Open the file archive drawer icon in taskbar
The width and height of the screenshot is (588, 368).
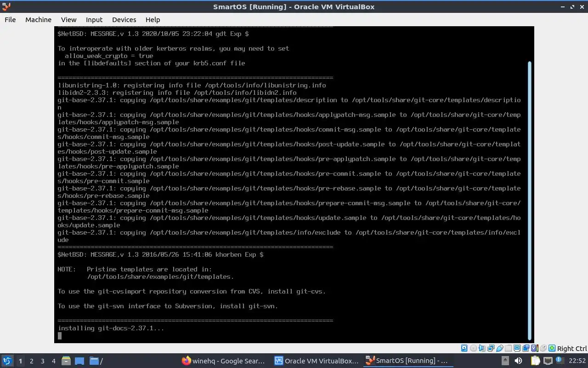pos(66,361)
